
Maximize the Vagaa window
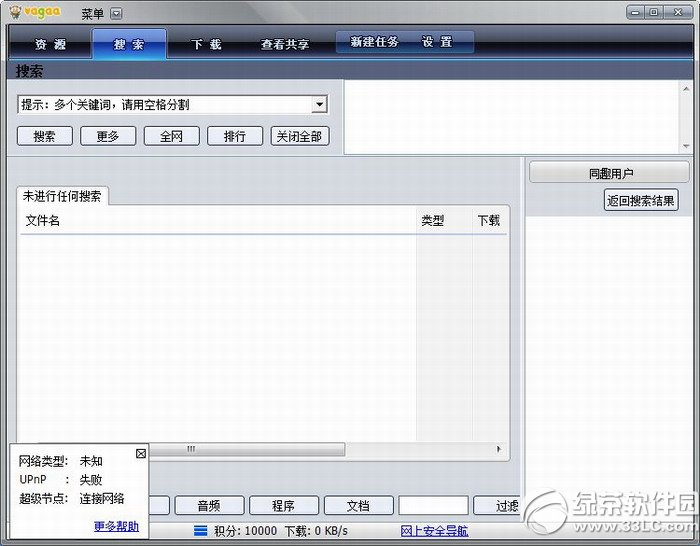pos(654,13)
